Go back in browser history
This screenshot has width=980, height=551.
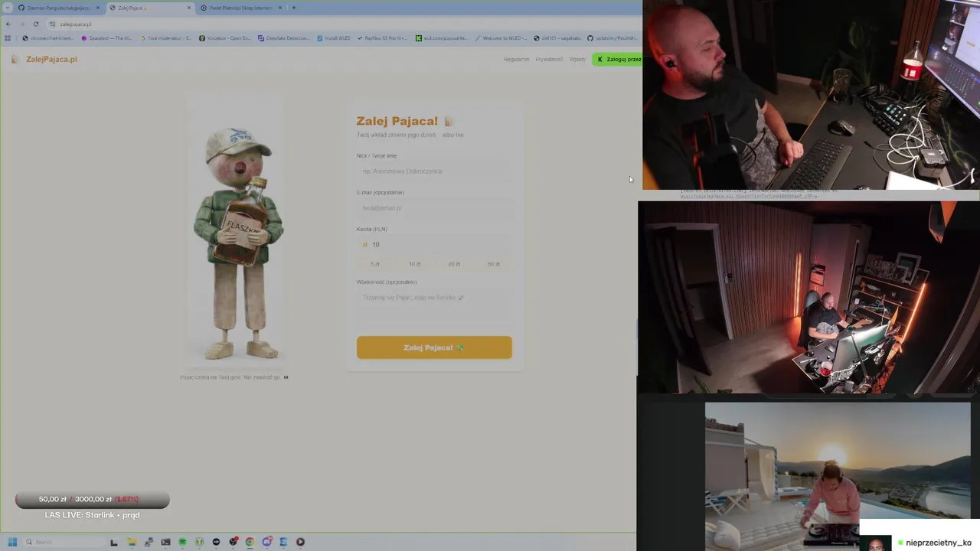pos(8,24)
